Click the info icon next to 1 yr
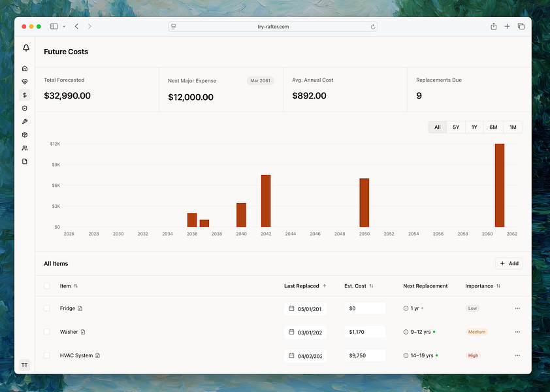 point(406,308)
